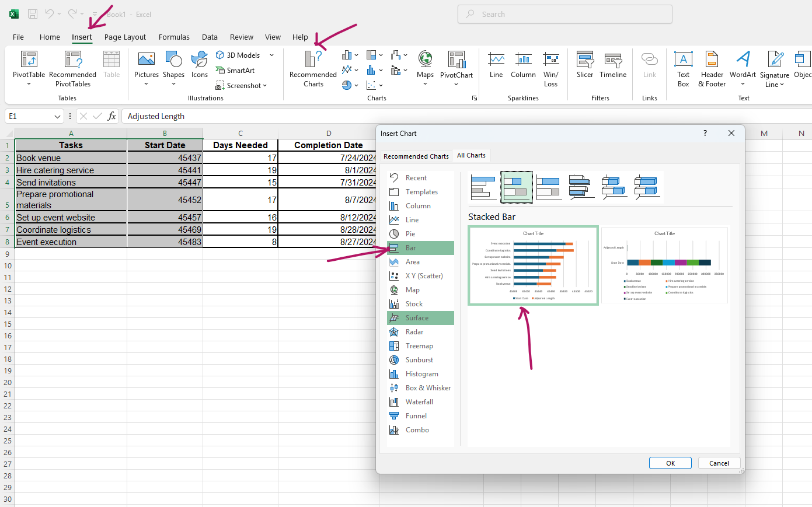The width and height of the screenshot is (812, 507).
Task: Select the 3-D 100% Stacked Bar subtype
Action: coord(647,187)
